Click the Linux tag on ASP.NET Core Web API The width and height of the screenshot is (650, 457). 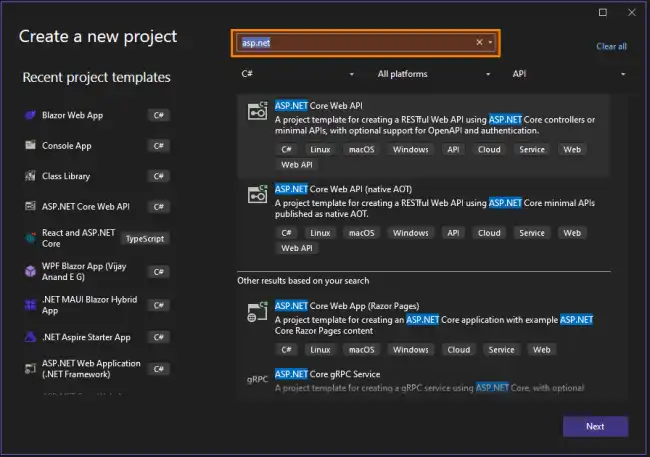point(320,149)
